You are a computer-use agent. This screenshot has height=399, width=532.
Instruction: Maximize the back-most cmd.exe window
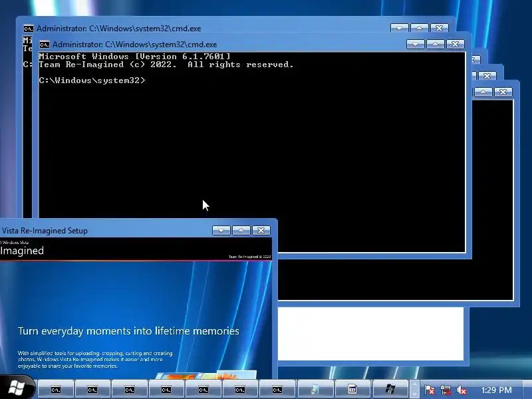tap(420, 28)
